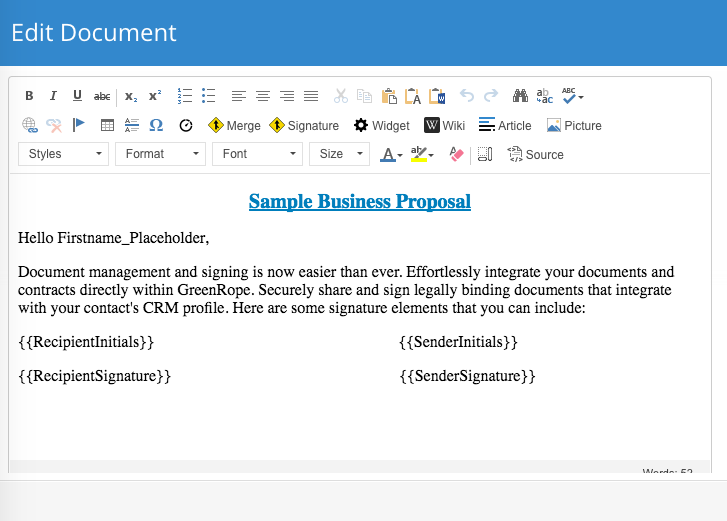Image resolution: width=727 pixels, height=521 pixels.
Task: Open the background highlight color picker
Action: [422, 154]
